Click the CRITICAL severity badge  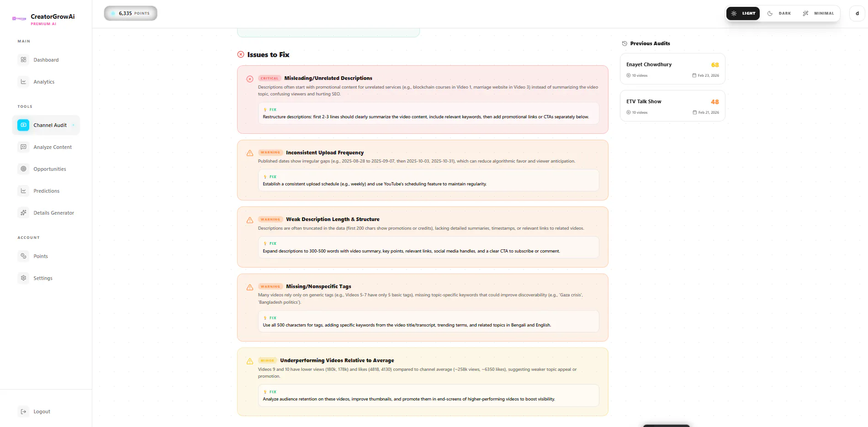click(270, 78)
